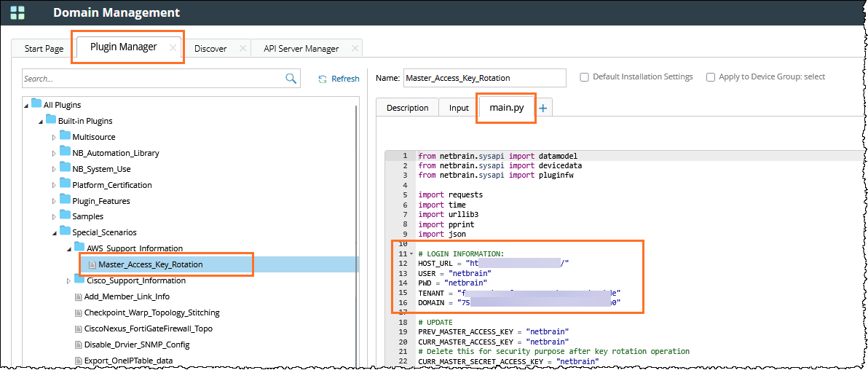Open the Input tab
This screenshot has height=370, width=868.
(459, 108)
